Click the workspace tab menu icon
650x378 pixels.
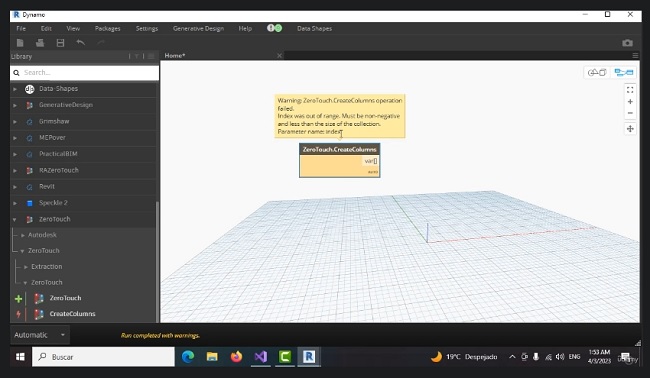[x=635, y=55]
